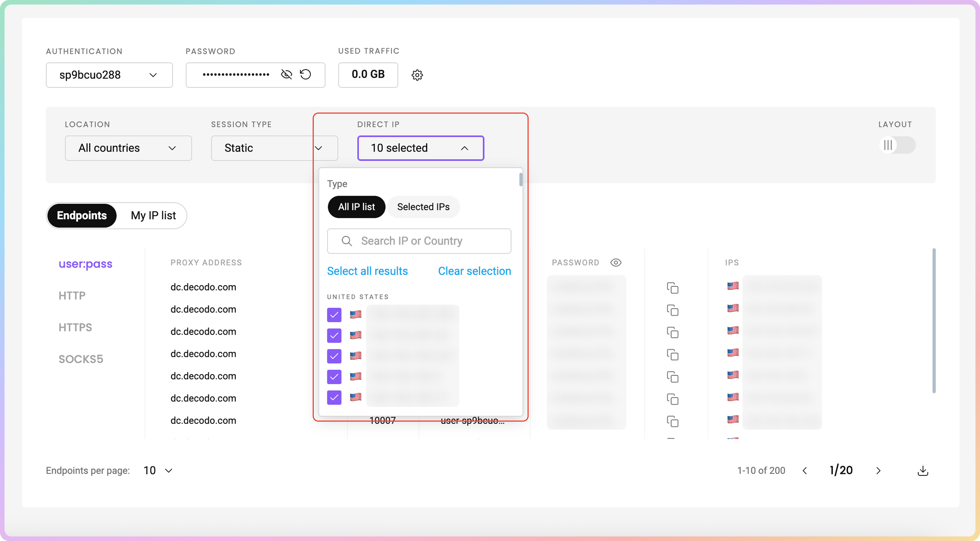Expand the Static session type dropdown
This screenshot has height=541, width=980.
274,148
